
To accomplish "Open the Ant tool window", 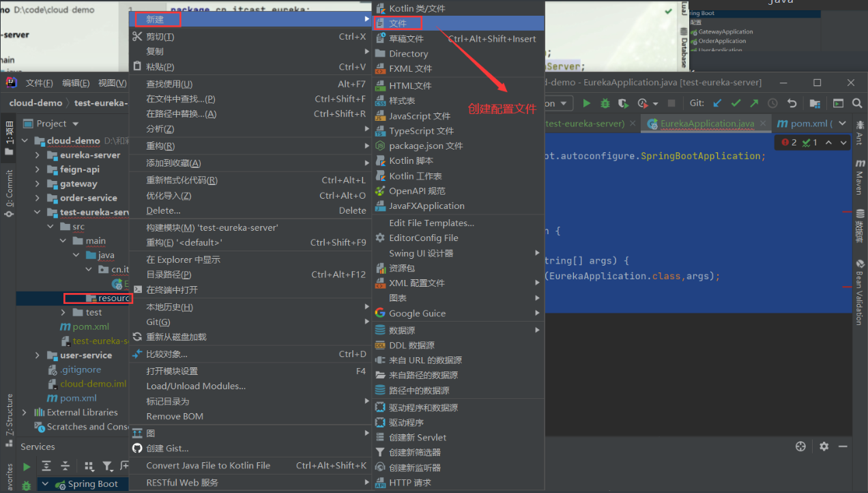I will pos(860,132).
